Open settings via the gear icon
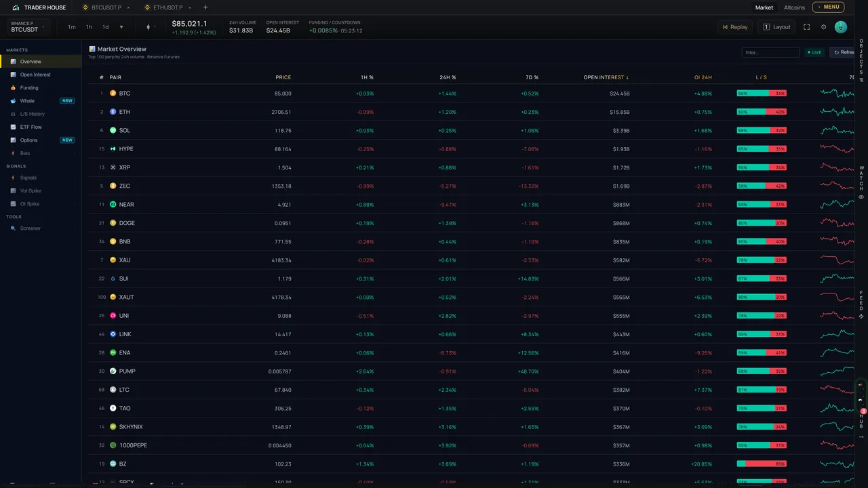This screenshot has height=488, width=868. tap(824, 27)
